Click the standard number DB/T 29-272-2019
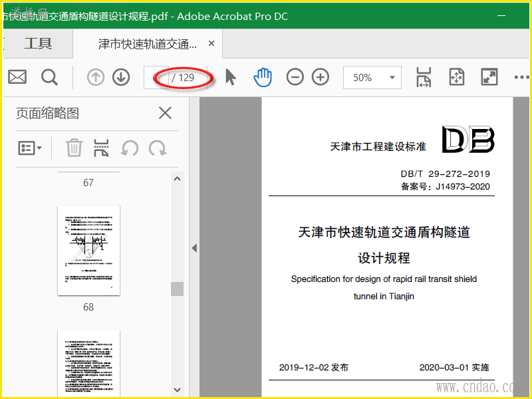This screenshot has height=399, width=532. (445, 174)
